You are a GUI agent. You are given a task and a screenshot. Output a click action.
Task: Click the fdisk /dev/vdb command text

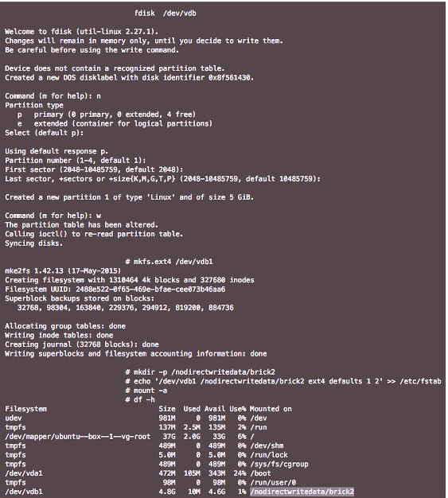pyautogui.click(x=166, y=14)
